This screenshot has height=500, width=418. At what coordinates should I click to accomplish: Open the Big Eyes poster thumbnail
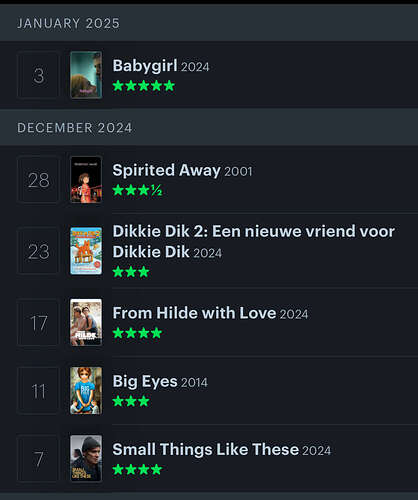[x=86, y=391]
